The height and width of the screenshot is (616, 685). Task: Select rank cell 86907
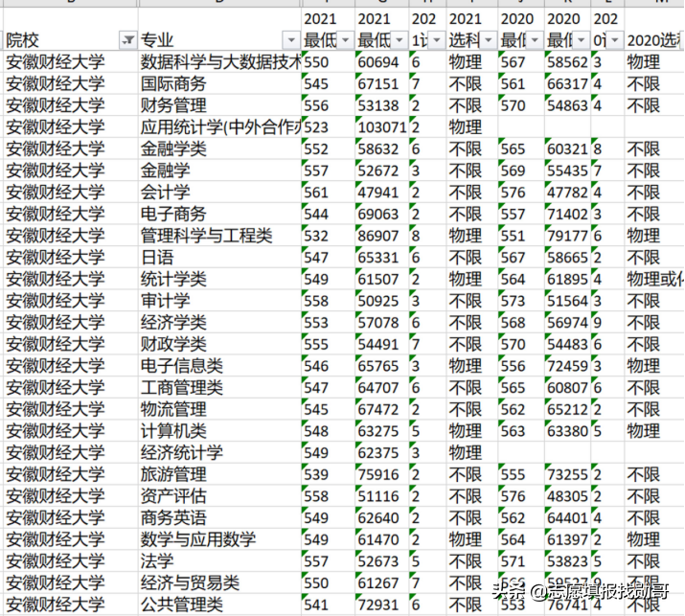[382, 236]
